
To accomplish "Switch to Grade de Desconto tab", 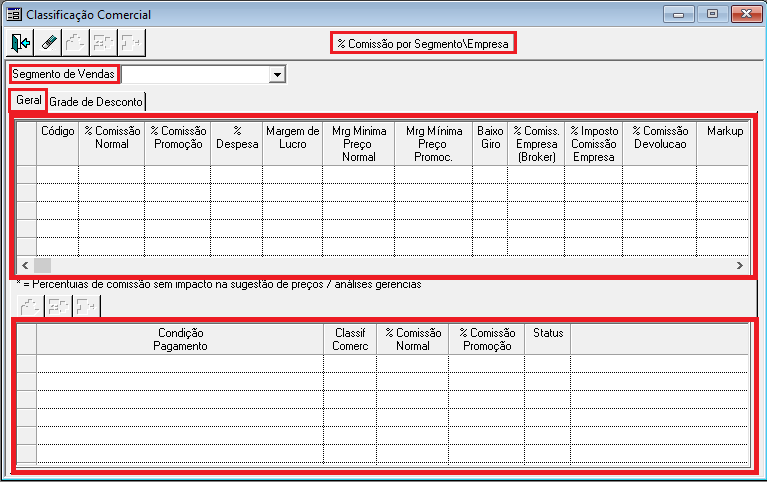I will [x=96, y=102].
